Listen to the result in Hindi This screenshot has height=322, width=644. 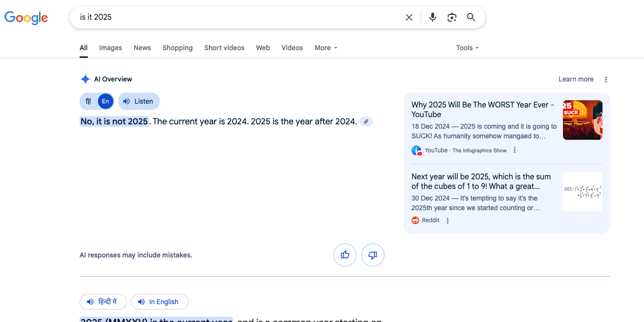pos(103,302)
